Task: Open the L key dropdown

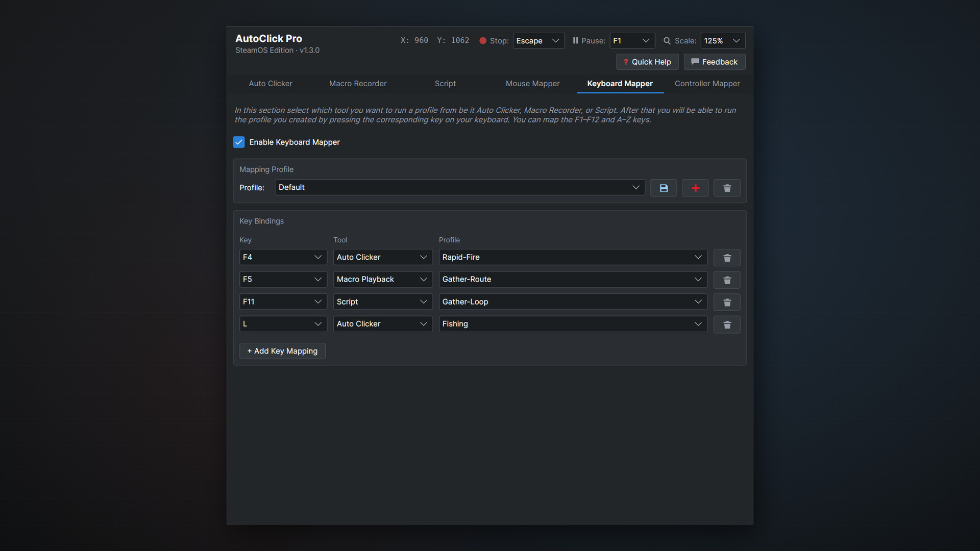Action: click(283, 324)
